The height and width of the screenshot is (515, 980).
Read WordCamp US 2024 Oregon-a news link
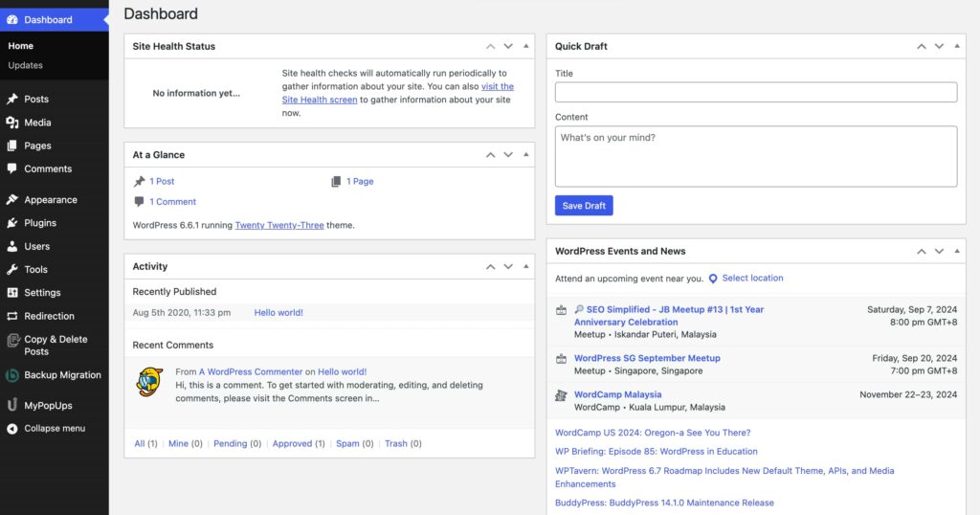[653, 433]
